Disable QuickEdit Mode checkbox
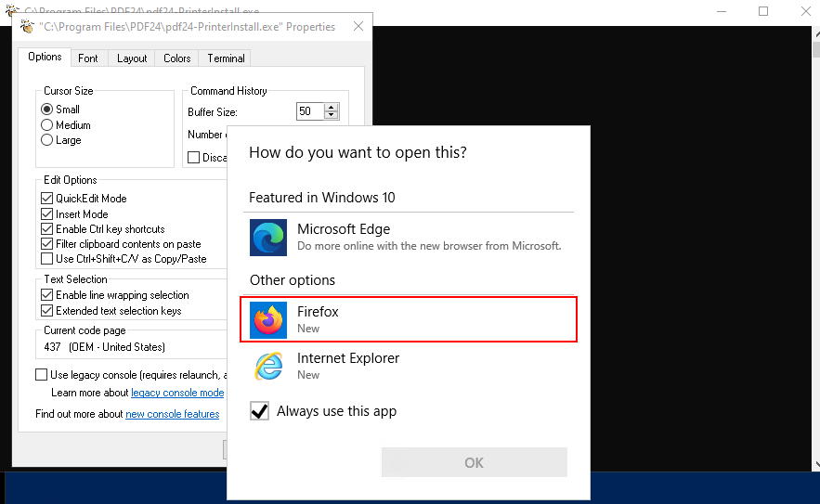The image size is (820, 504). click(x=47, y=199)
